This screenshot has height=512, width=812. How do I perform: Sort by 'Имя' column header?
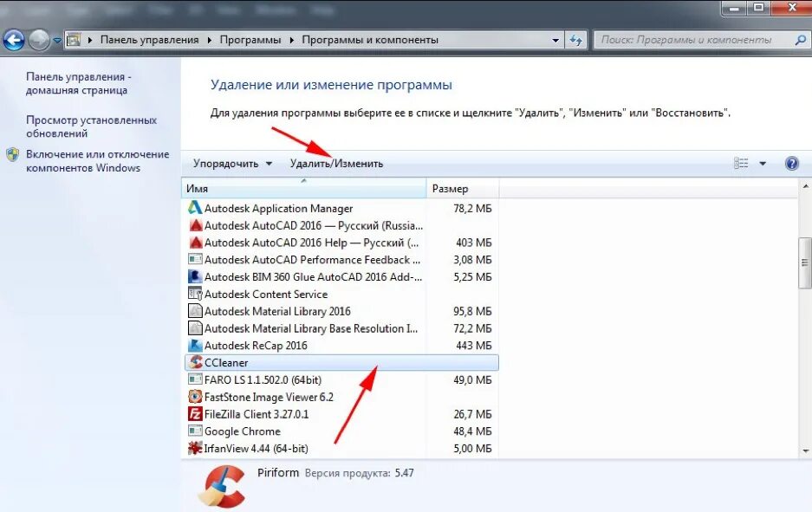304,189
